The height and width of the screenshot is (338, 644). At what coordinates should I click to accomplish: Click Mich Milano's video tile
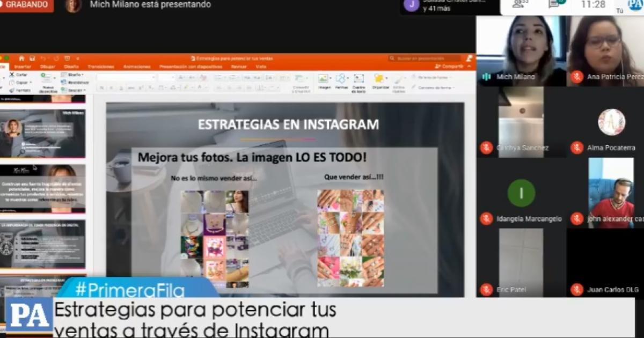click(x=521, y=51)
